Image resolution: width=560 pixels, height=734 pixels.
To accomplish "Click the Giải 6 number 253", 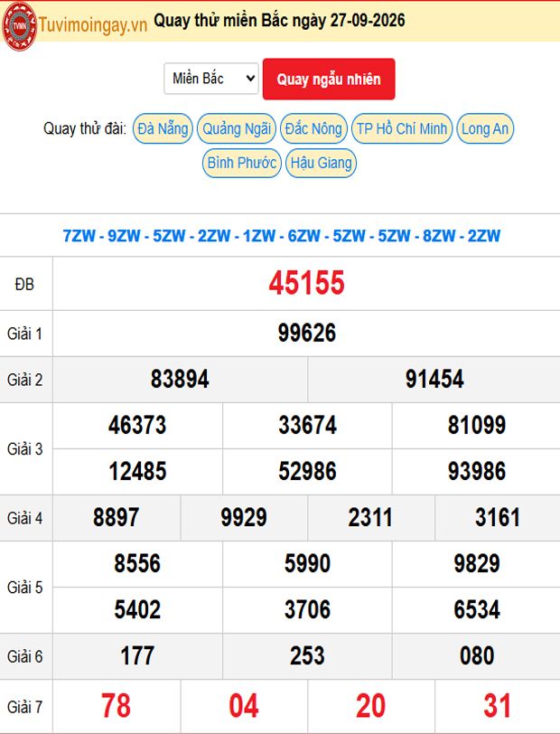I will pyautogui.click(x=307, y=655).
